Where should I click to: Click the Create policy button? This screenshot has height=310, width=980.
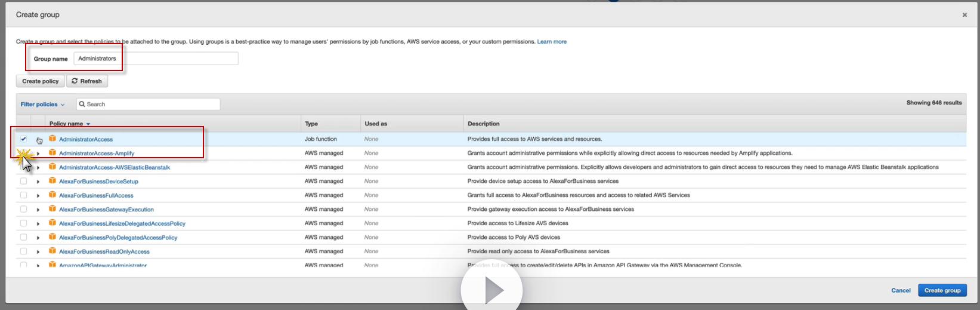[41, 81]
